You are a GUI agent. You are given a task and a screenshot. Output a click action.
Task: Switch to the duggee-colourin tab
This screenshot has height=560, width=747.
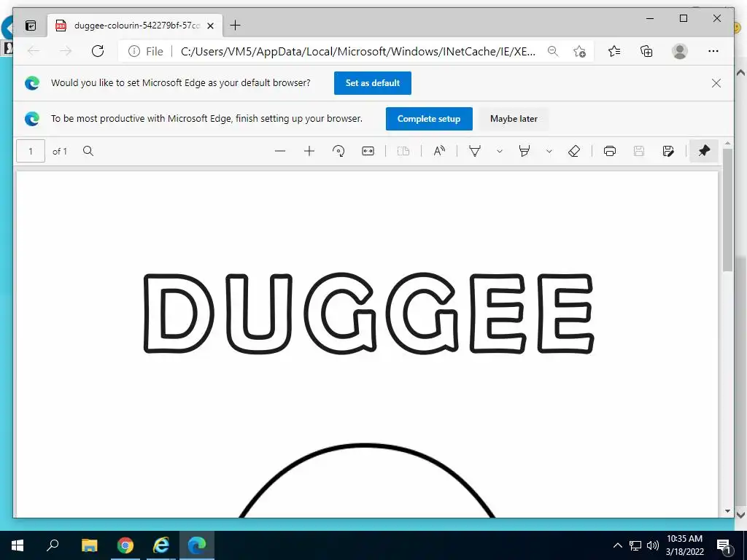pyautogui.click(x=135, y=26)
